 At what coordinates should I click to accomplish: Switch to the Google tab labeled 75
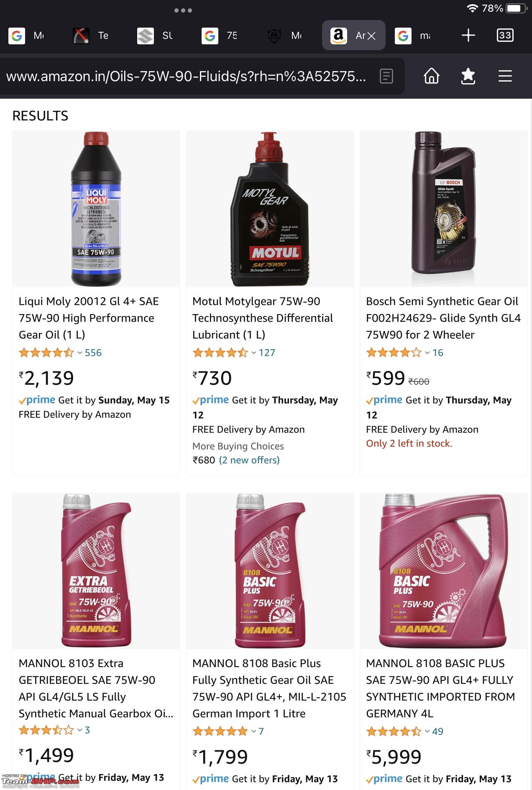click(220, 36)
